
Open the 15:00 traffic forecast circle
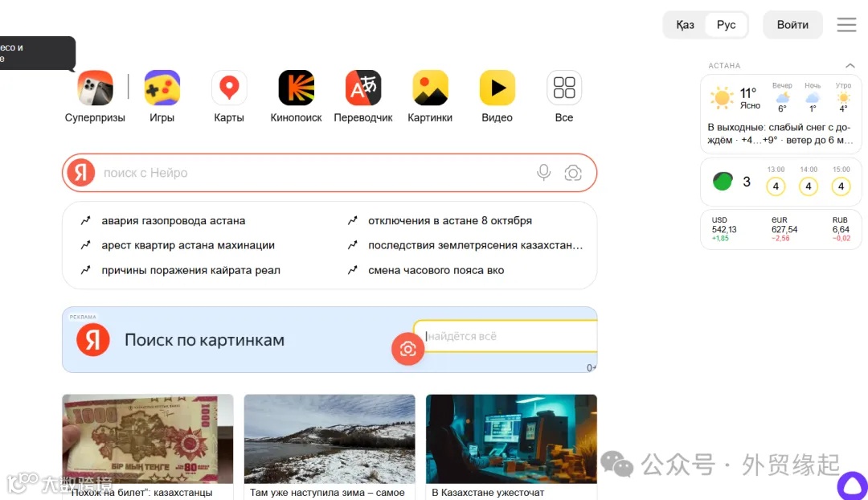[841, 186]
